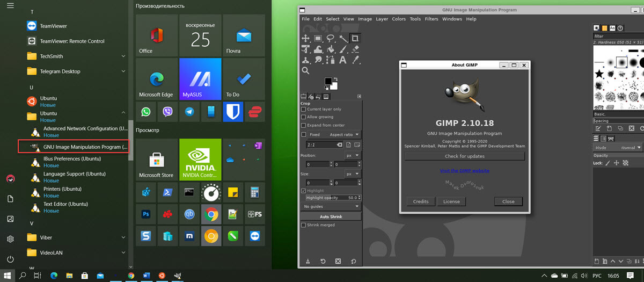Uncheck the Highlight checkbox
Image resolution: width=644 pixels, height=282 pixels.
pos(304,191)
